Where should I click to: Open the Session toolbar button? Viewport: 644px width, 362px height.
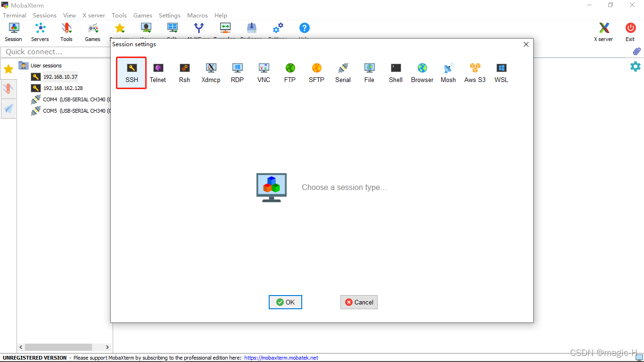tap(13, 32)
